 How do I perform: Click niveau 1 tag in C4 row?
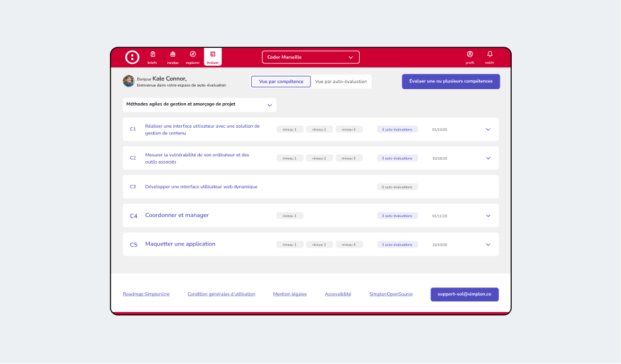290,216
